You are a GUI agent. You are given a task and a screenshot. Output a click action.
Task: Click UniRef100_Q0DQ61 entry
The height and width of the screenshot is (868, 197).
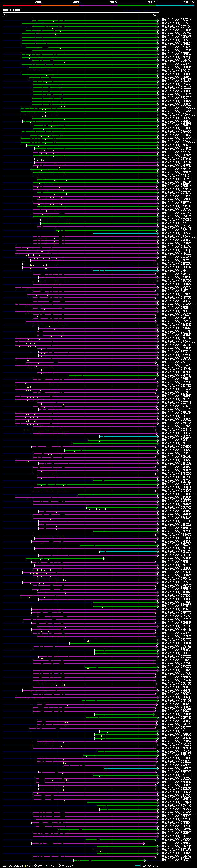click(x=177, y=240)
